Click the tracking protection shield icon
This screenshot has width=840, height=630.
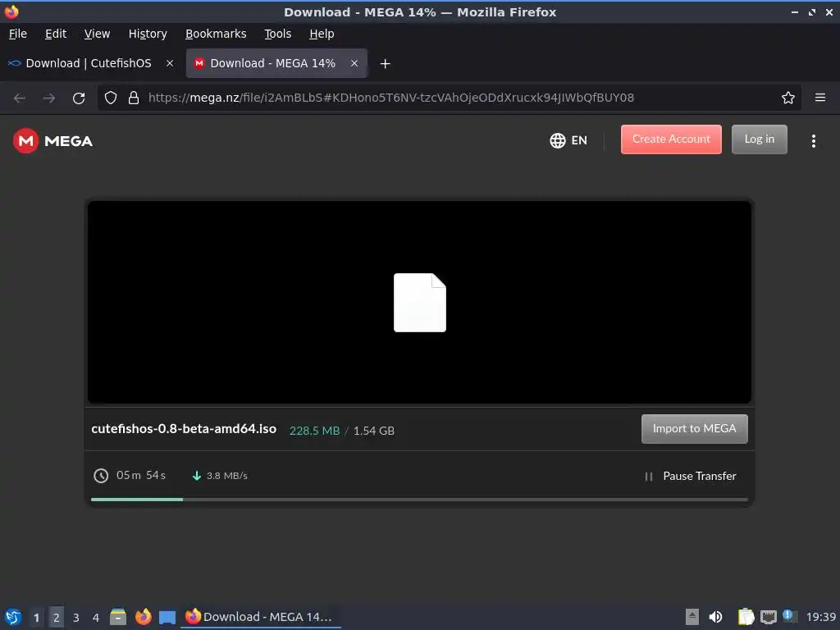click(x=111, y=98)
